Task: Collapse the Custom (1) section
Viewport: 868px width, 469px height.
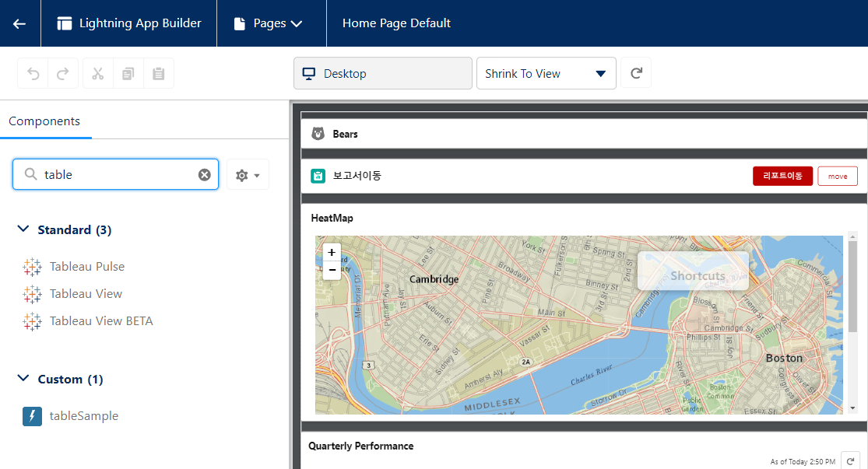Action: [23, 378]
